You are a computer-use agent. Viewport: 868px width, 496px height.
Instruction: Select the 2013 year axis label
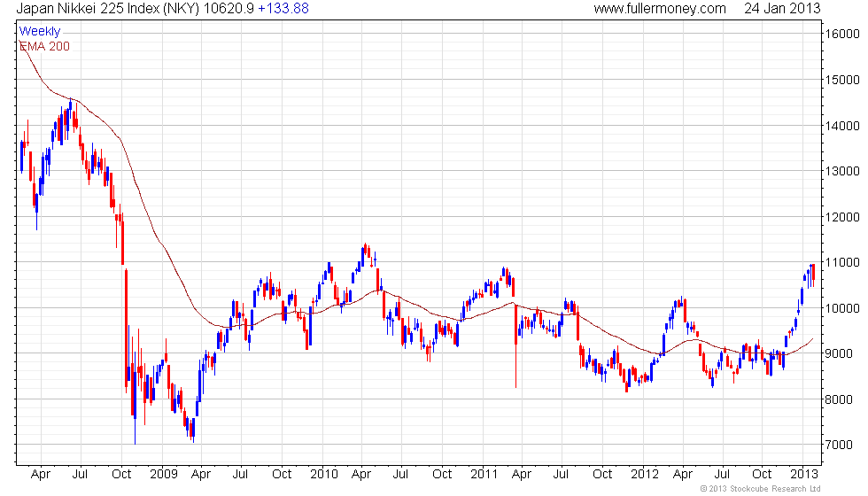point(804,475)
